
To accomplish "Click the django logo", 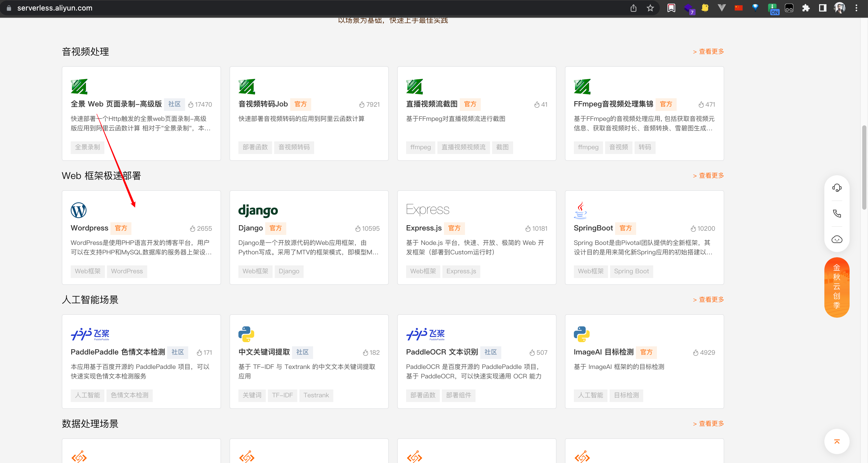I will tap(258, 210).
